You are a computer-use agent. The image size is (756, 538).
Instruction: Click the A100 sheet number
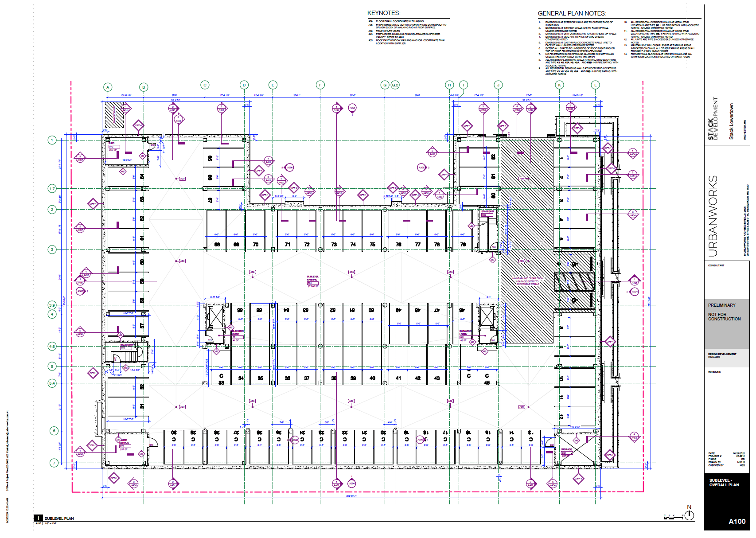pyautogui.click(x=737, y=522)
